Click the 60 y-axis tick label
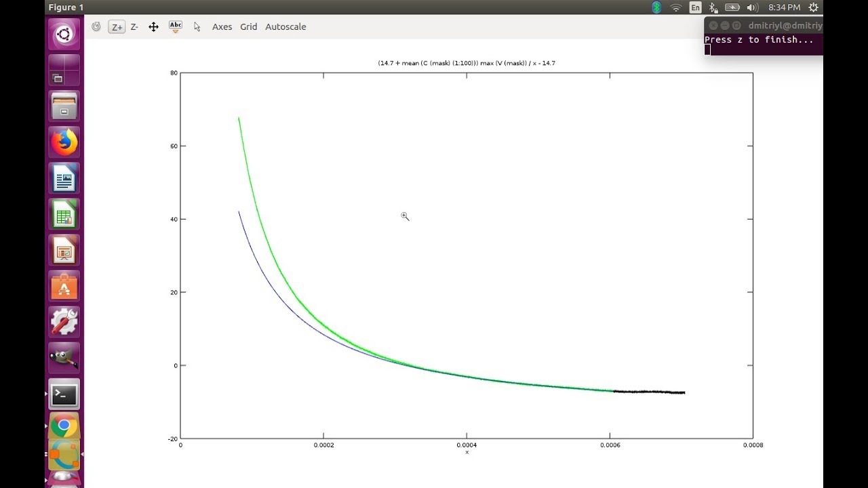The image size is (868, 488). click(173, 146)
